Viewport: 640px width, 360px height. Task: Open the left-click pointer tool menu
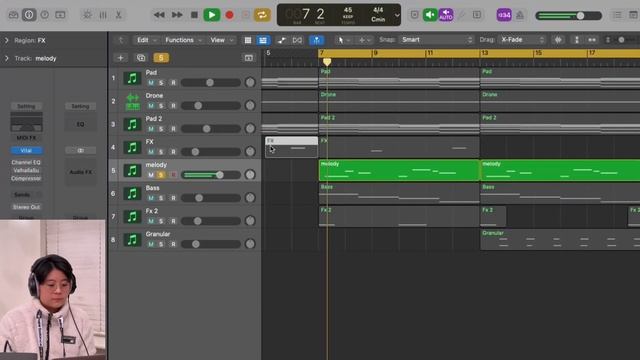click(x=343, y=40)
